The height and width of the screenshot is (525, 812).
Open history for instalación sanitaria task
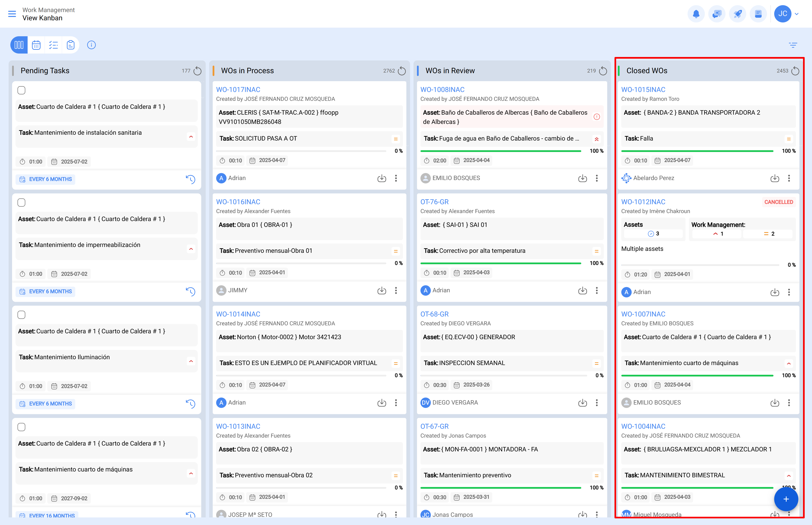[x=190, y=179]
